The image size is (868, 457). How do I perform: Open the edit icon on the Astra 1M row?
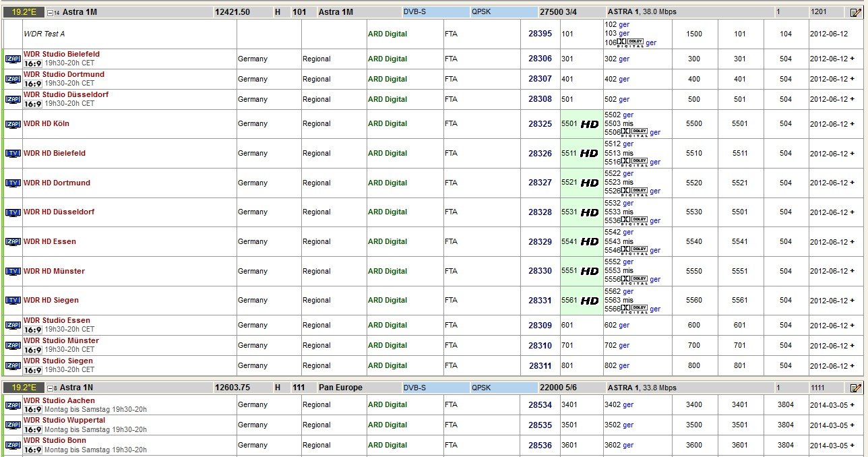tap(856, 12)
